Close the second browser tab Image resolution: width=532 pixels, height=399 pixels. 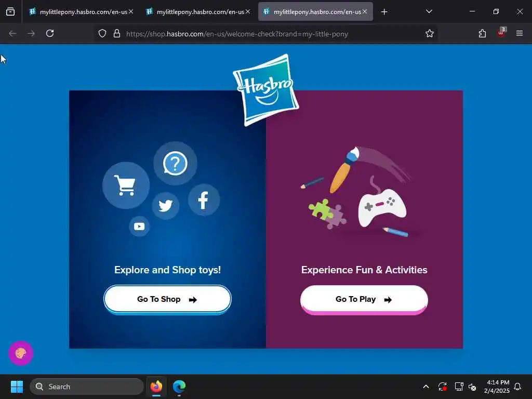[248, 11]
